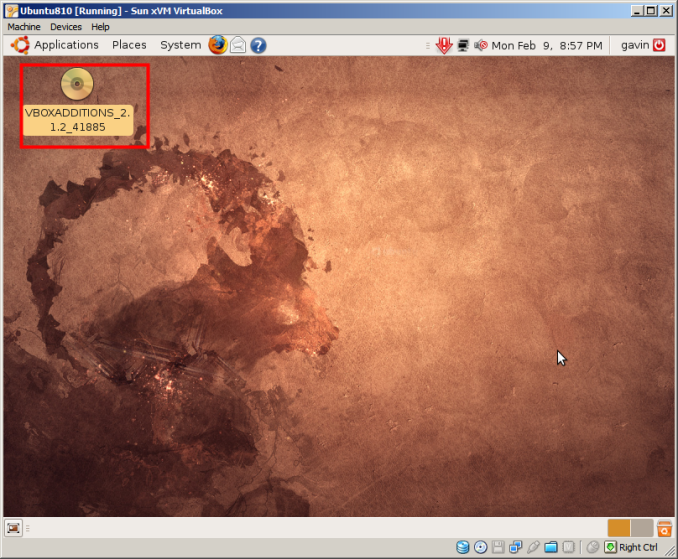
Task: Minimize the VirtualBox window
Action: tap(636, 11)
